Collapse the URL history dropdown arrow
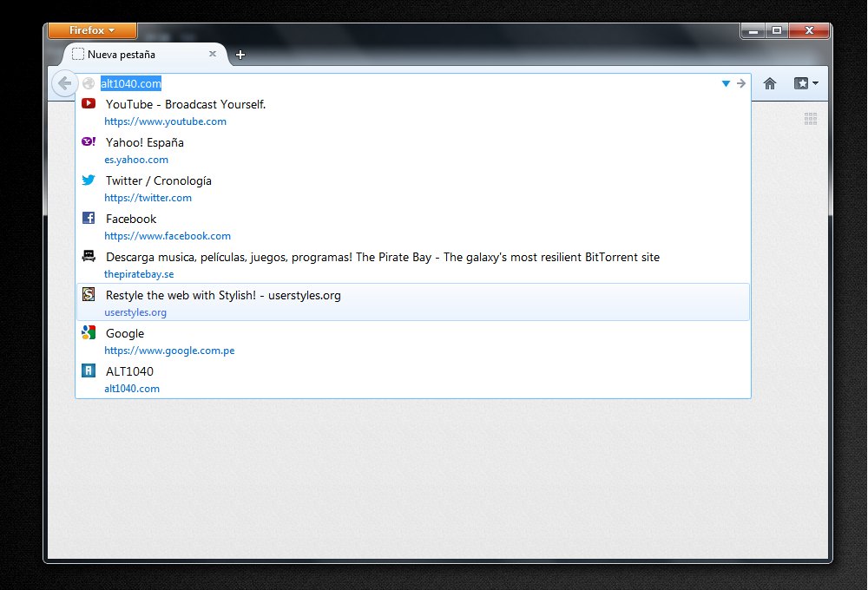The height and width of the screenshot is (590, 868). click(x=726, y=83)
